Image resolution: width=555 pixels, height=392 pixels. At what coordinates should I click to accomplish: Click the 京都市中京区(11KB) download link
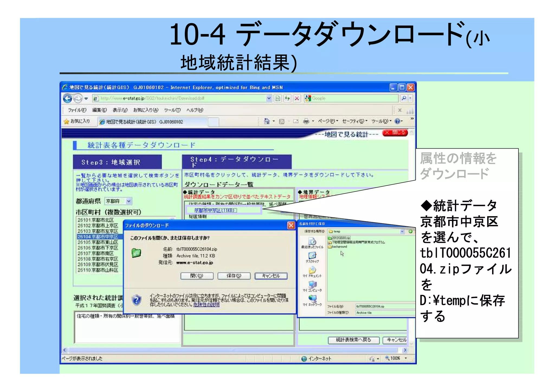215,210
